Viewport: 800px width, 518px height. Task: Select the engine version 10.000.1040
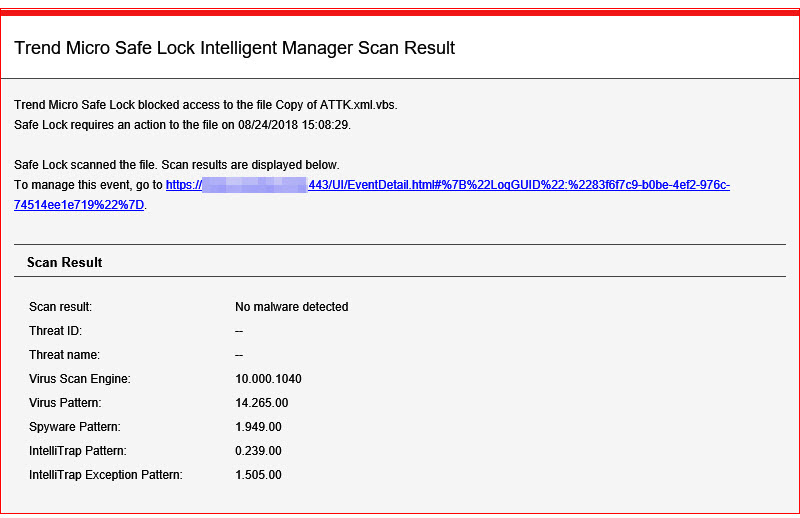[268, 379]
